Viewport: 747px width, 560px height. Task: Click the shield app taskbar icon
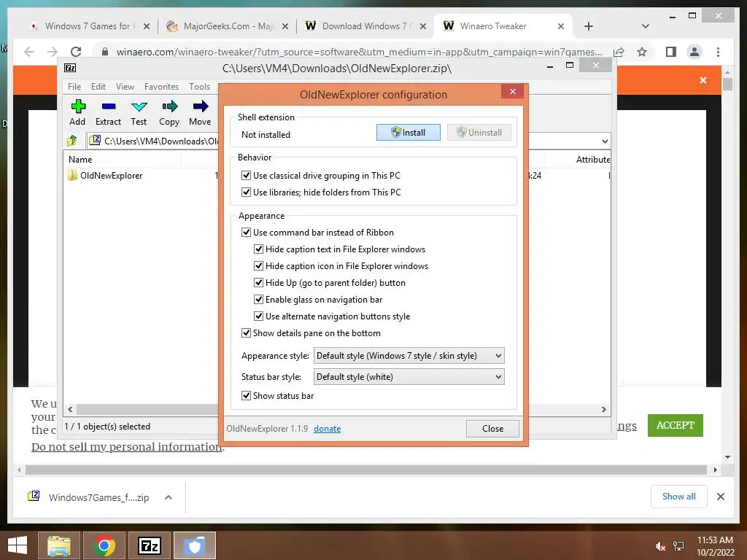tap(194, 545)
